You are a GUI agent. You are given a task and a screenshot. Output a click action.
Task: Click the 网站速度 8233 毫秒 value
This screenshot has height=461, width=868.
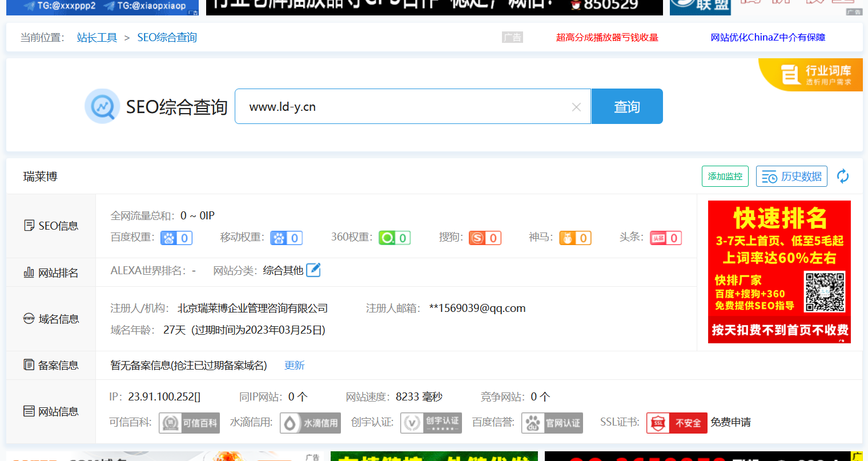pos(419,396)
